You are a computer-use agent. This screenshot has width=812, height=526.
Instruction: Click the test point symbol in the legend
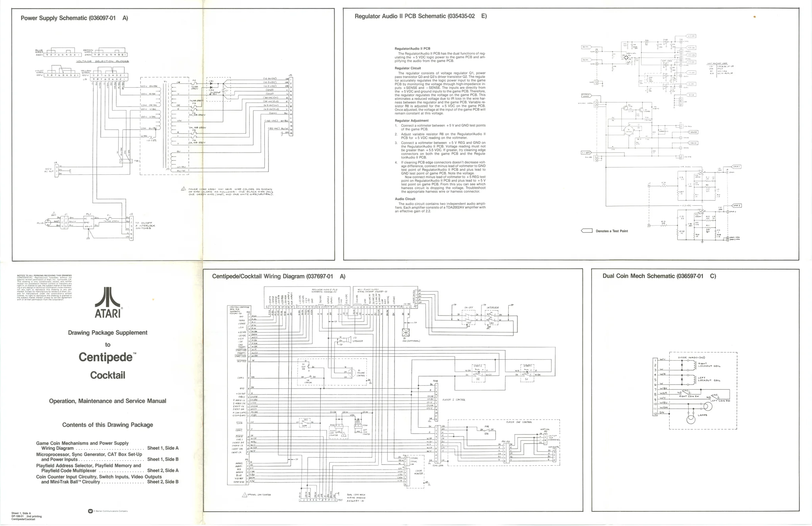[x=586, y=231]
